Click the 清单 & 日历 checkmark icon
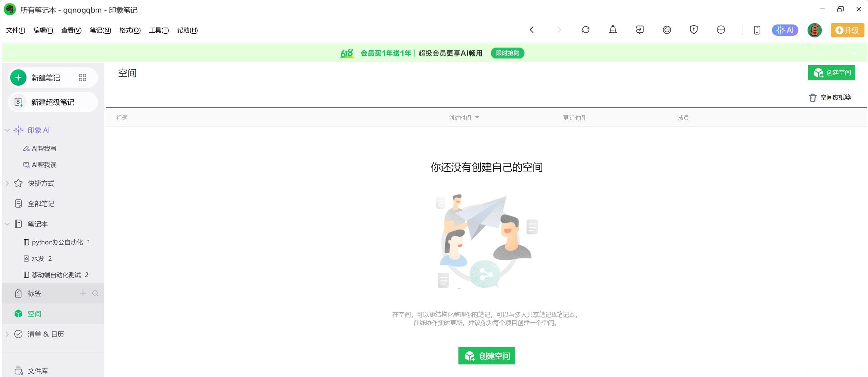Image resolution: width=868 pixels, height=377 pixels. 18,334
